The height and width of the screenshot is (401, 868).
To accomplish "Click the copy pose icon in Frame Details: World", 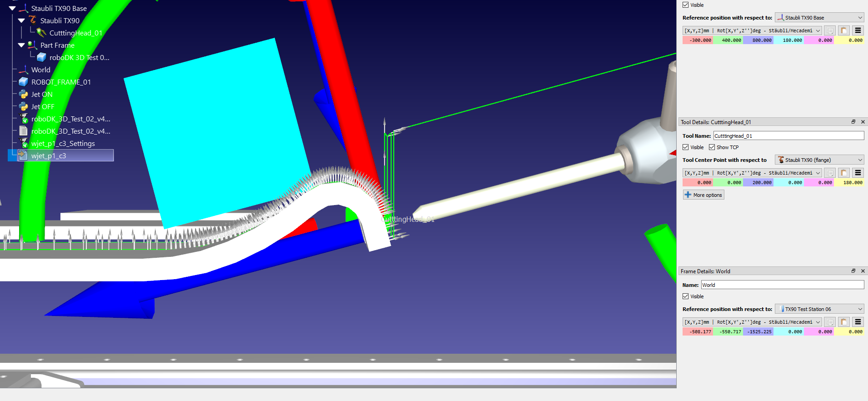I will pyautogui.click(x=830, y=322).
